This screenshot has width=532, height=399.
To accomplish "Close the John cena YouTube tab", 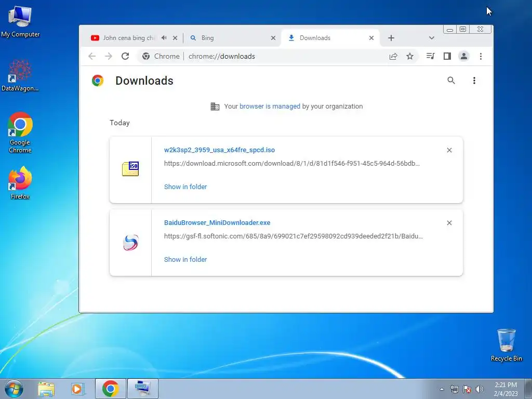I will point(175,38).
